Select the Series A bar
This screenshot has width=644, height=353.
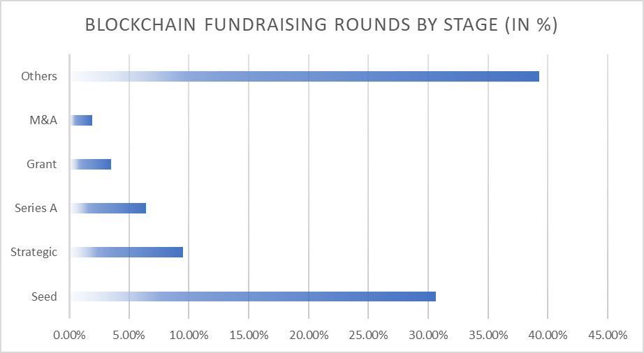coord(108,208)
